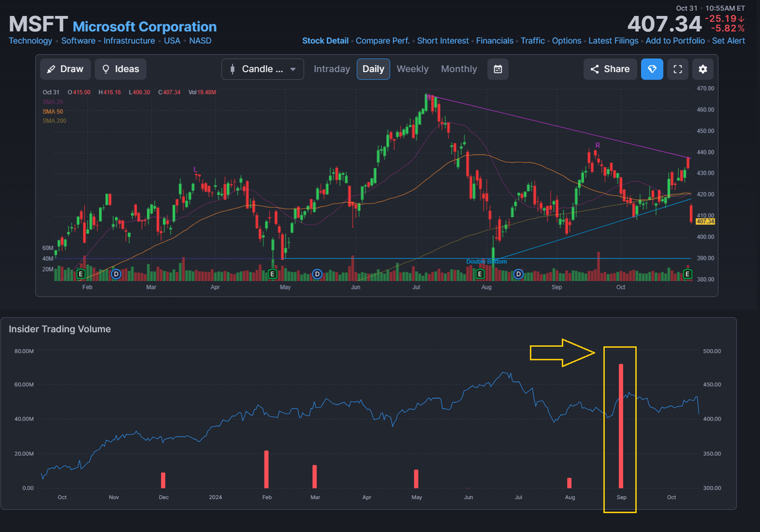Click the Share chart button

pyautogui.click(x=610, y=69)
